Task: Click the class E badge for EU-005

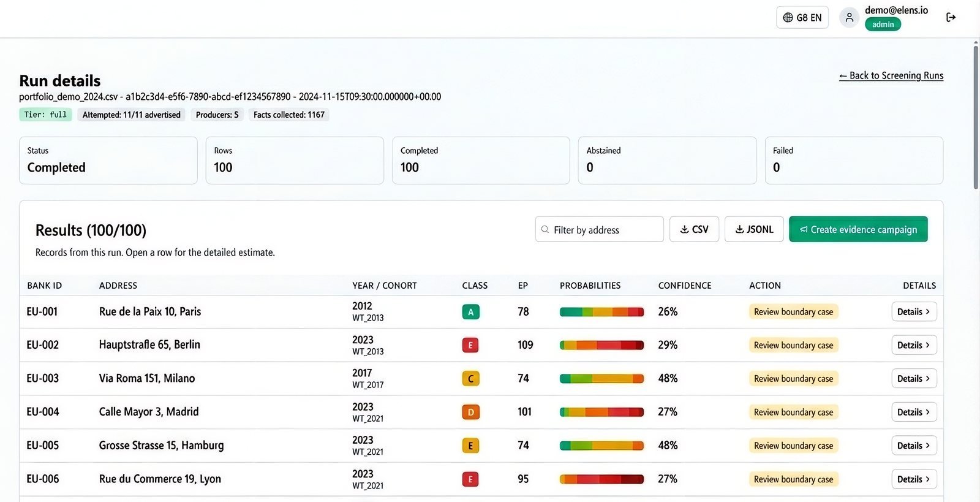Action: tap(470, 446)
